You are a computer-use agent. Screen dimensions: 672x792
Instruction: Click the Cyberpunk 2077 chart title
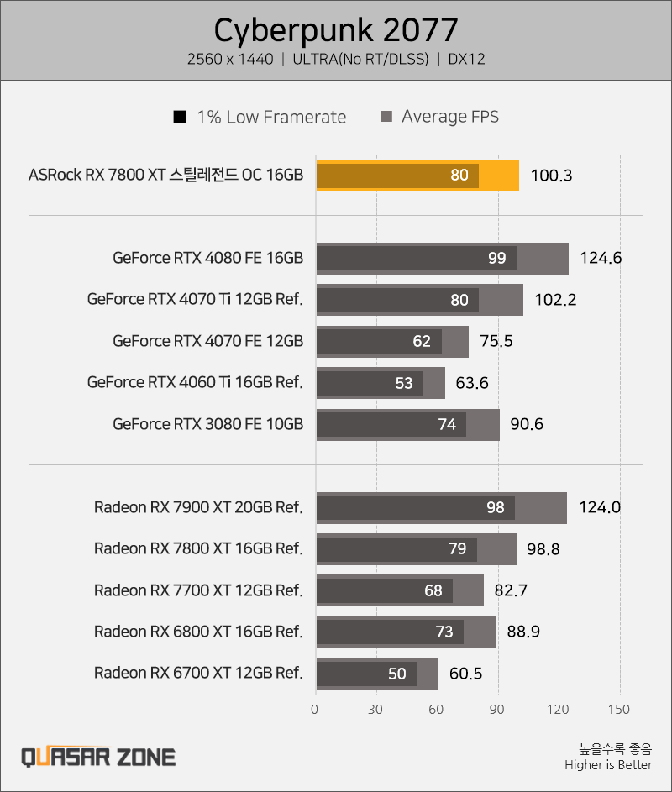[x=336, y=30]
